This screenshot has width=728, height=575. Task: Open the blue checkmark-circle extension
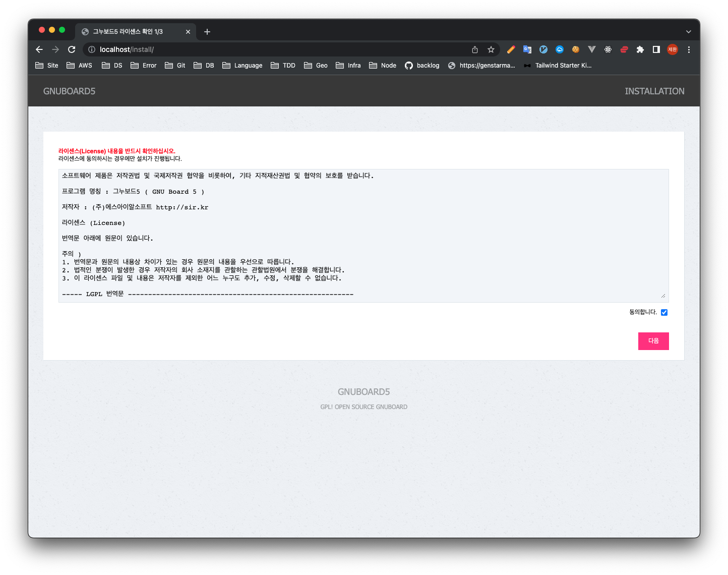pos(543,49)
